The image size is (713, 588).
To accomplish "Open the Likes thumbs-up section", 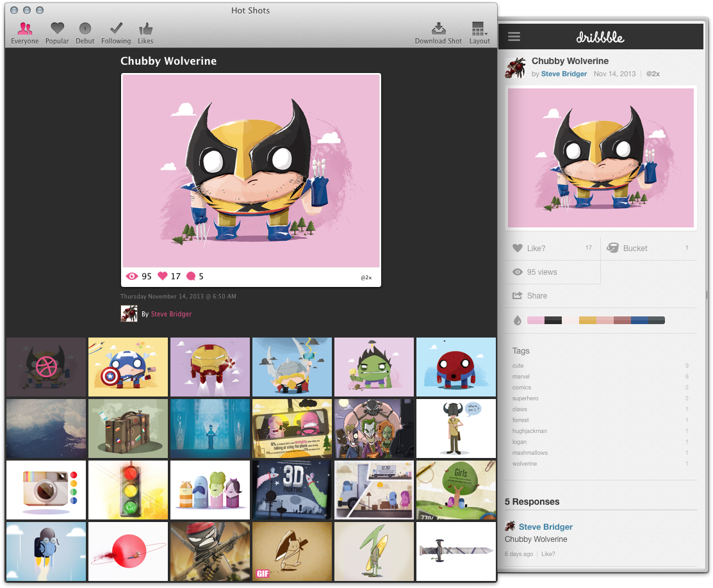I will point(145,33).
